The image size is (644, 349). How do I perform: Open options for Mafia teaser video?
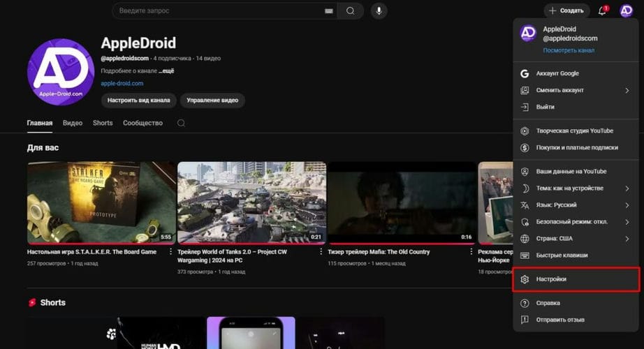click(x=471, y=252)
